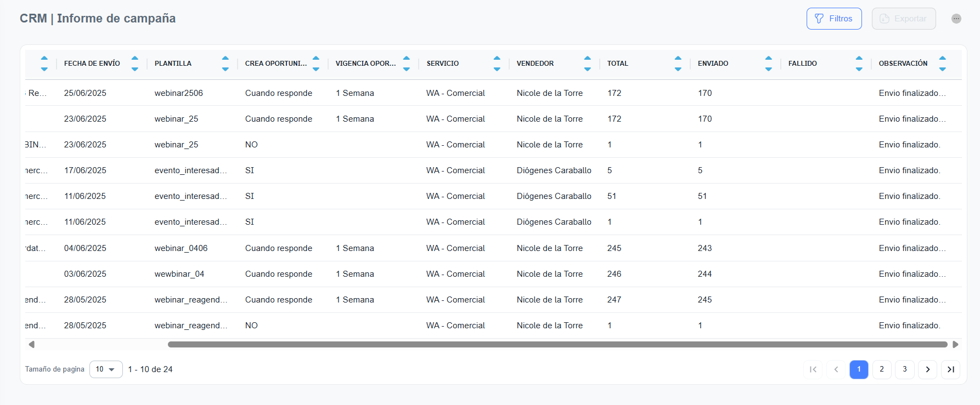Open the more options ellipsis icon
The image size is (980, 405).
click(956, 19)
